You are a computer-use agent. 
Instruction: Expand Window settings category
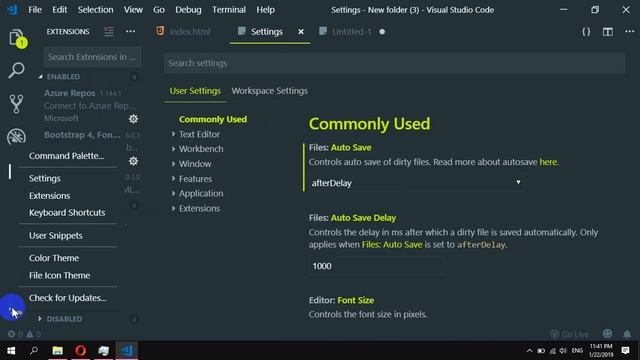[x=195, y=164]
